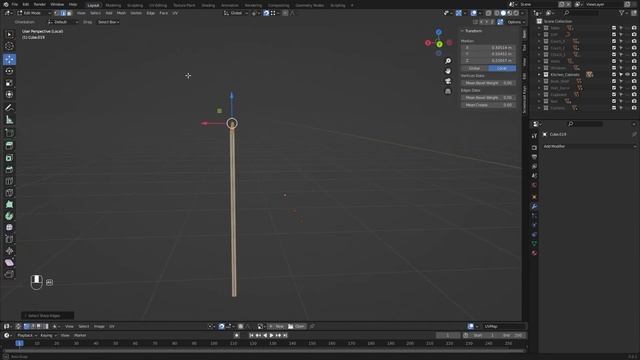
Task: Click the viewport zoom magnifier icon
Action: click(448, 61)
